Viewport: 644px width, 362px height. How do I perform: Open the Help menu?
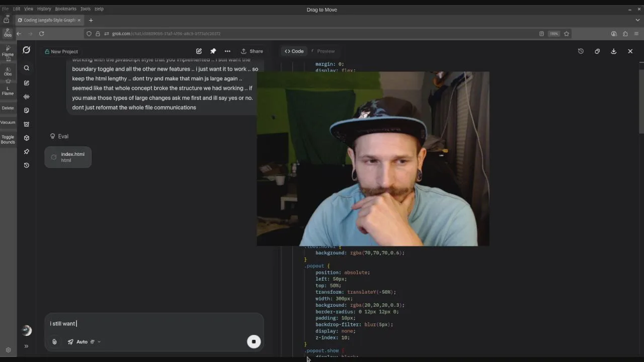click(x=99, y=9)
